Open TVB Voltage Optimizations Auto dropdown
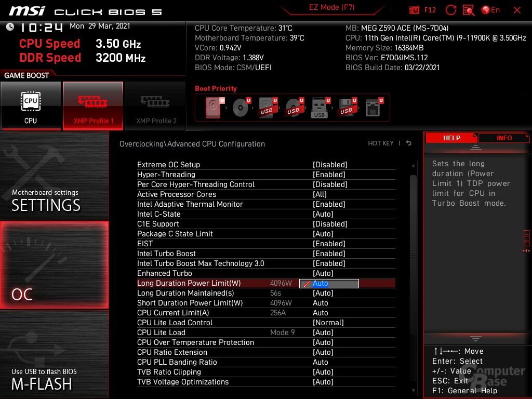The height and width of the screenshot is (399, 532). (x=323, y=382)
